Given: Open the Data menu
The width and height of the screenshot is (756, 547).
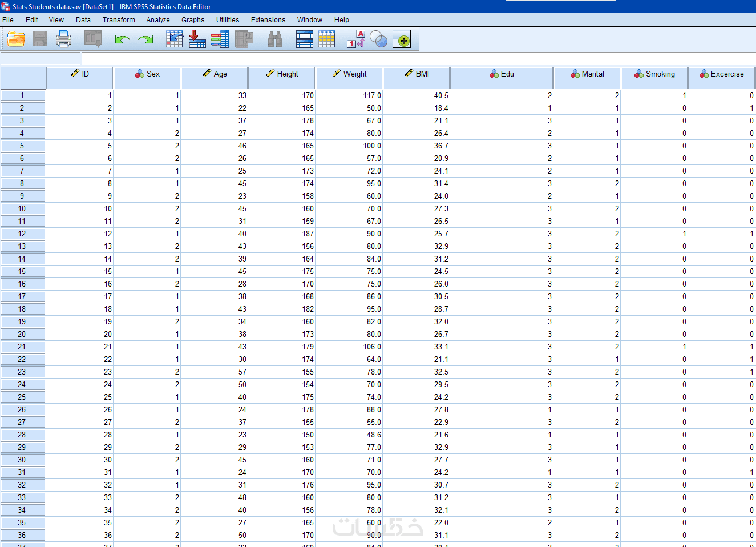Looking at the screenshot, I should tap(83, 20).
